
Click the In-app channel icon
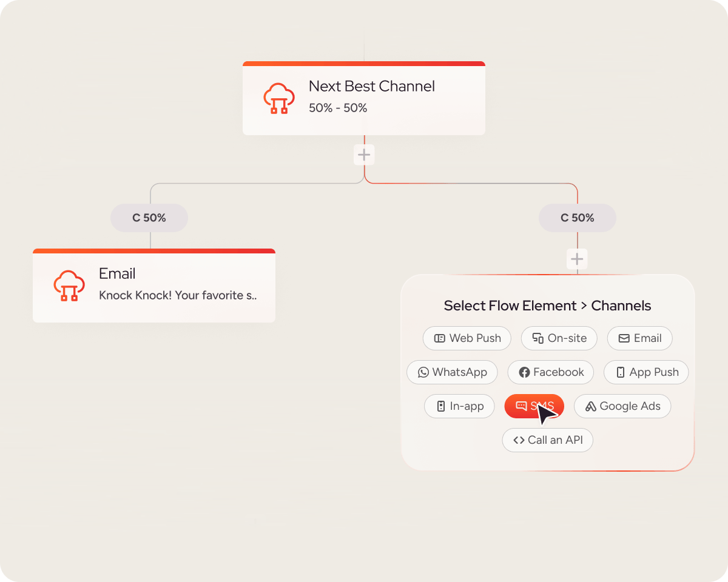click(440, 406)
